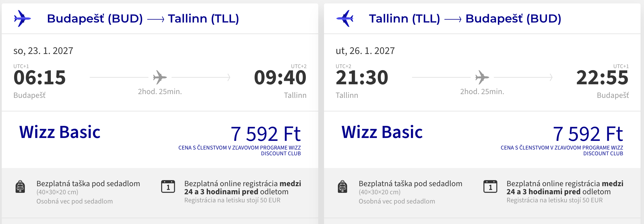Click outbound date so, 23. 1. 2027

coord(43,51)
